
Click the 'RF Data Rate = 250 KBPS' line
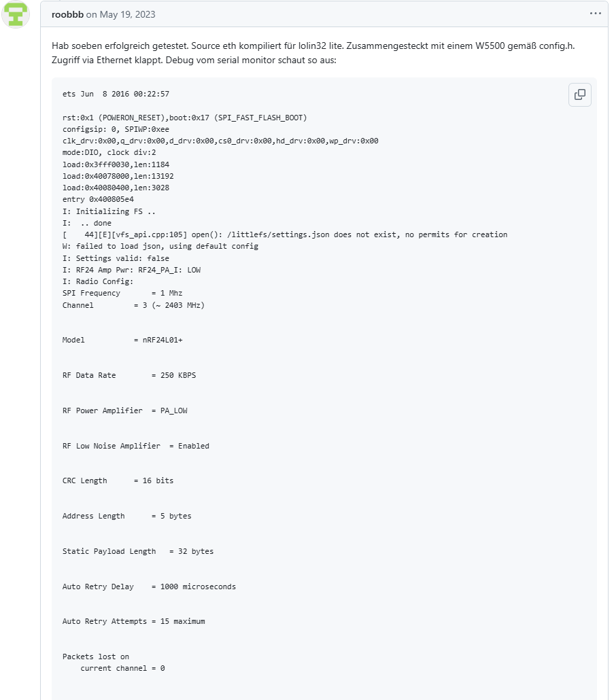(x=129, y=375)
